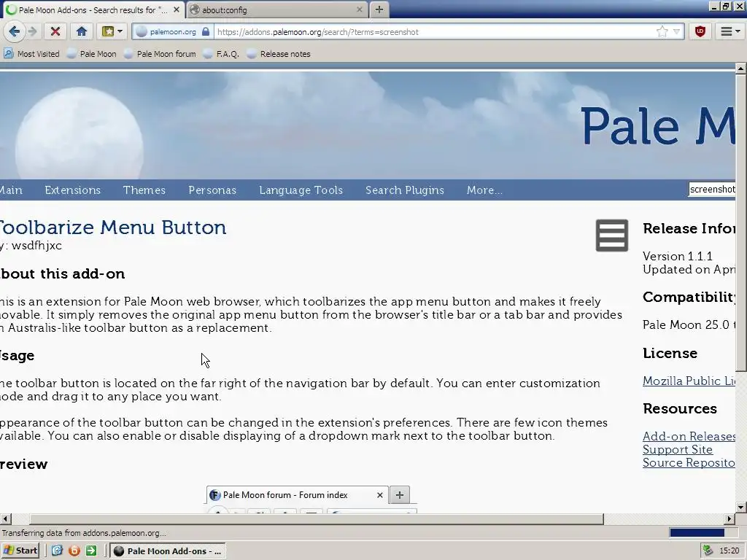Switch to the Pale Moon Add-ons tab
Screen dimensions: 747x560
pyautogui.click(x=93, y=9)
